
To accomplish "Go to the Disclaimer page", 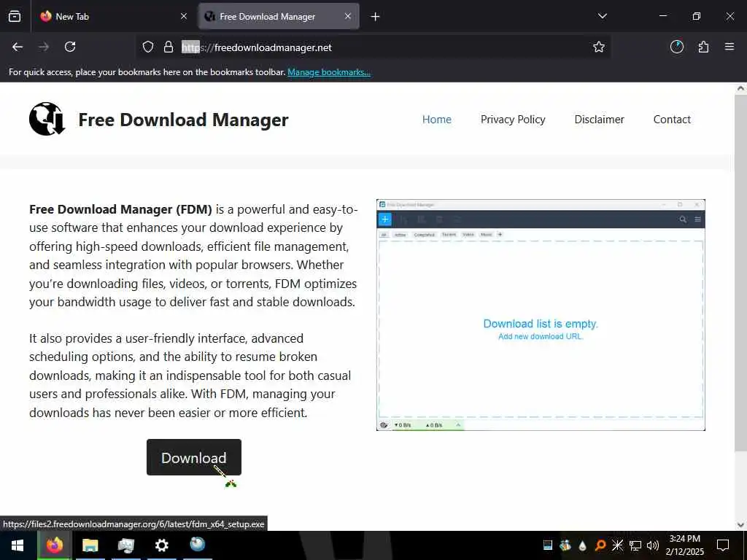I will point(600,120).
